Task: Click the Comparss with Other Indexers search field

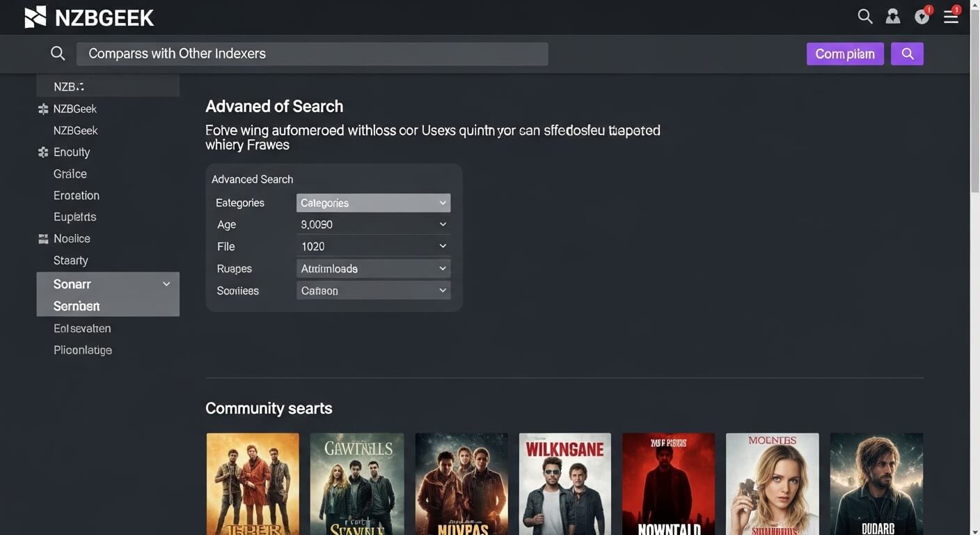Action: pyautogui.click(x=312, y=54)
